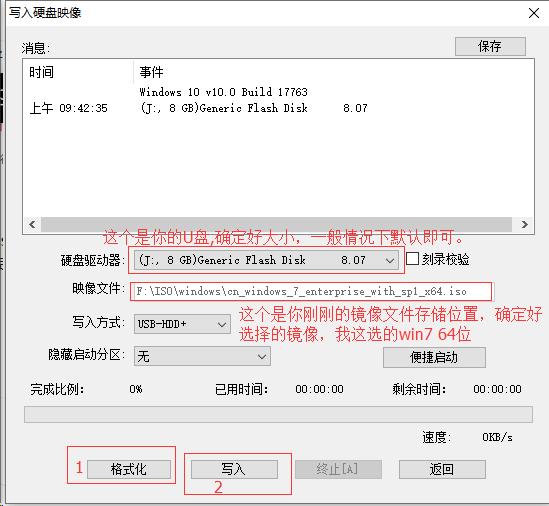Click the message list left scroll arrow

pos(32,224)
